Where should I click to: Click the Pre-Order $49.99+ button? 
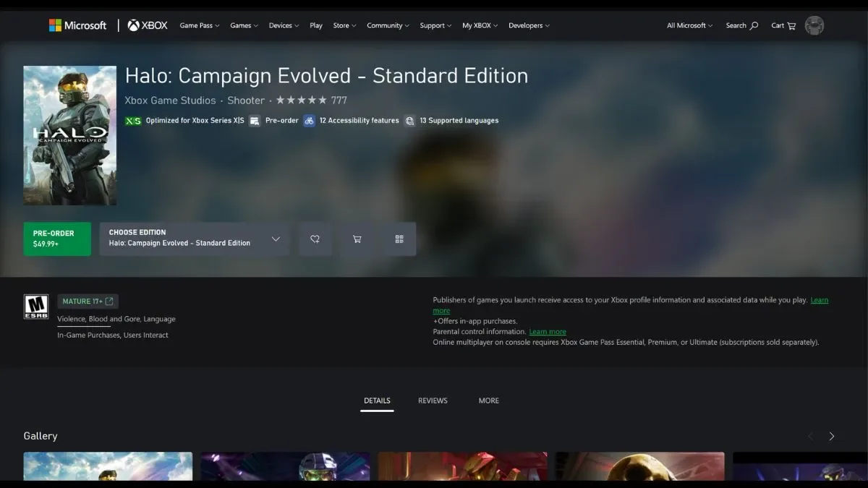[x=57, y=239]
